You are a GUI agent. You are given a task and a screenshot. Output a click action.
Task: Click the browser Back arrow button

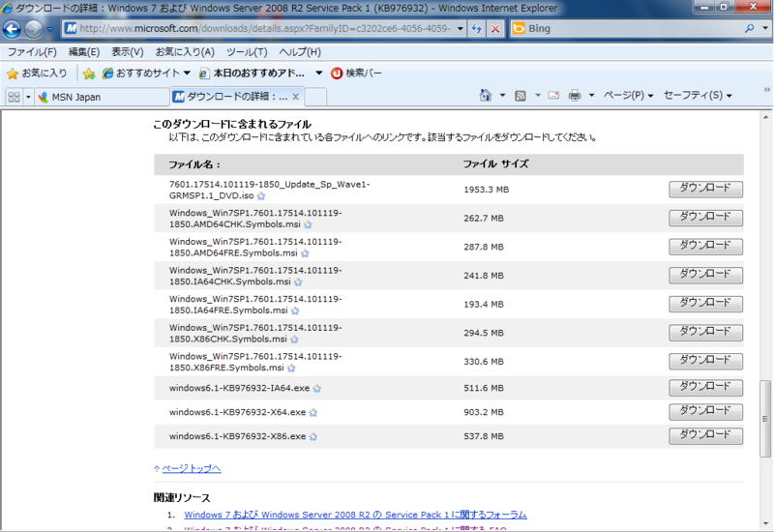click(12, 29)
